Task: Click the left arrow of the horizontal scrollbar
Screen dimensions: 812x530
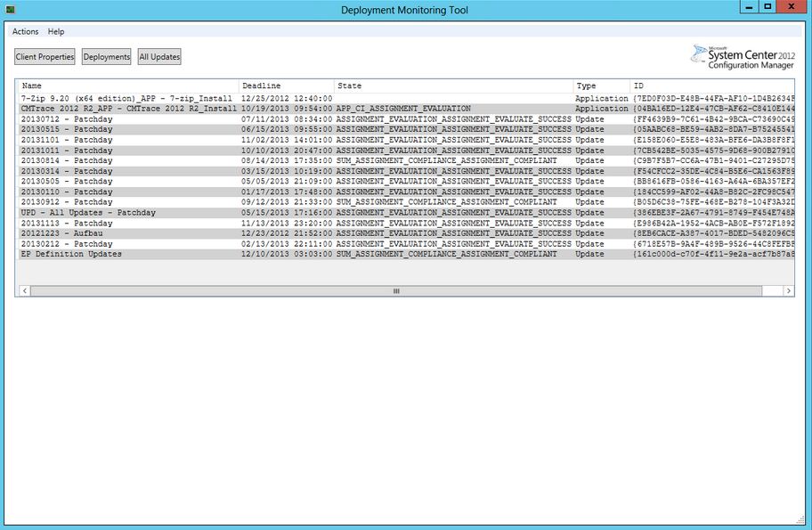Action: 23,291
